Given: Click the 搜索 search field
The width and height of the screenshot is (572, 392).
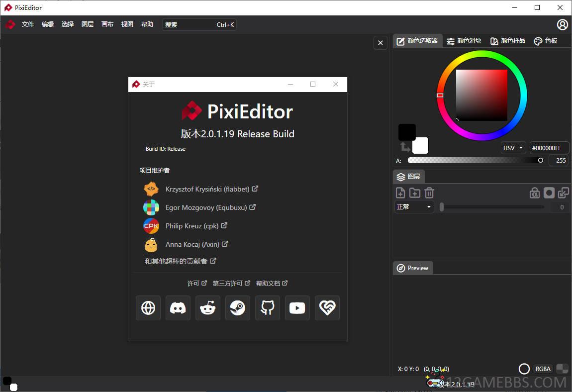Looking at the screenshot, I should coord(194,24).
